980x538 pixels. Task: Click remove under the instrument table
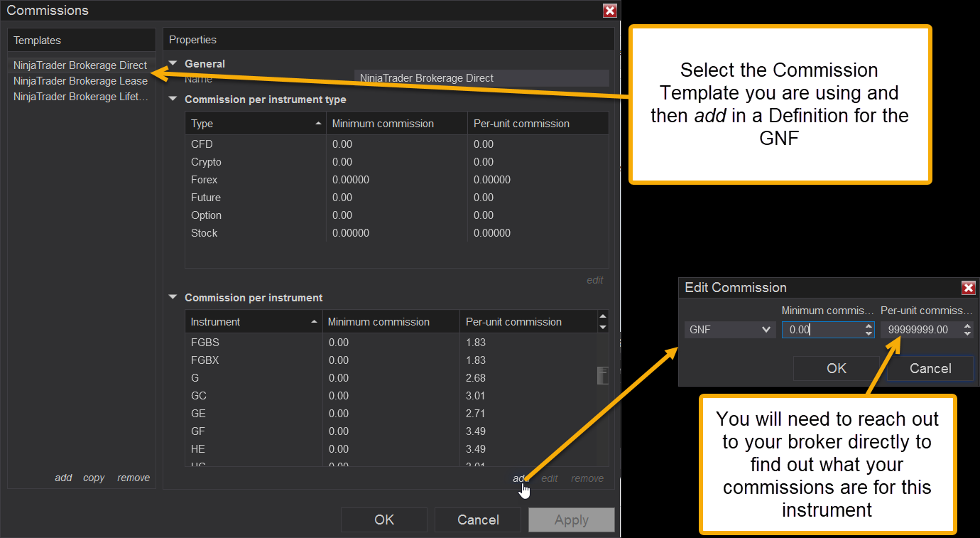[x=587, y=478]
